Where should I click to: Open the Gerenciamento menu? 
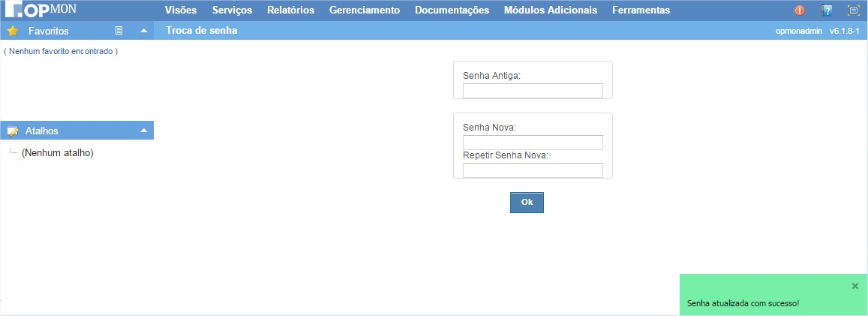click(x=364, y=11)
